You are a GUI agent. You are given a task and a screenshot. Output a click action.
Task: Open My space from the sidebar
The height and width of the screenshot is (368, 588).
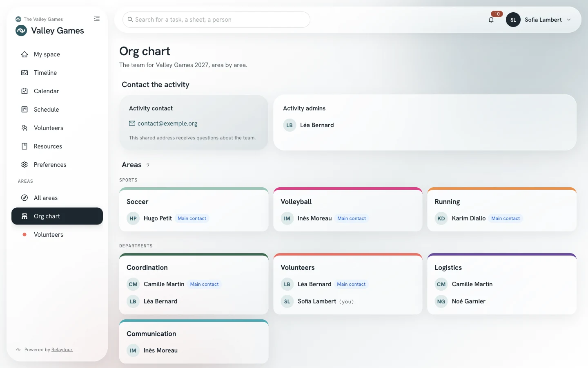[x=57, y=54]
